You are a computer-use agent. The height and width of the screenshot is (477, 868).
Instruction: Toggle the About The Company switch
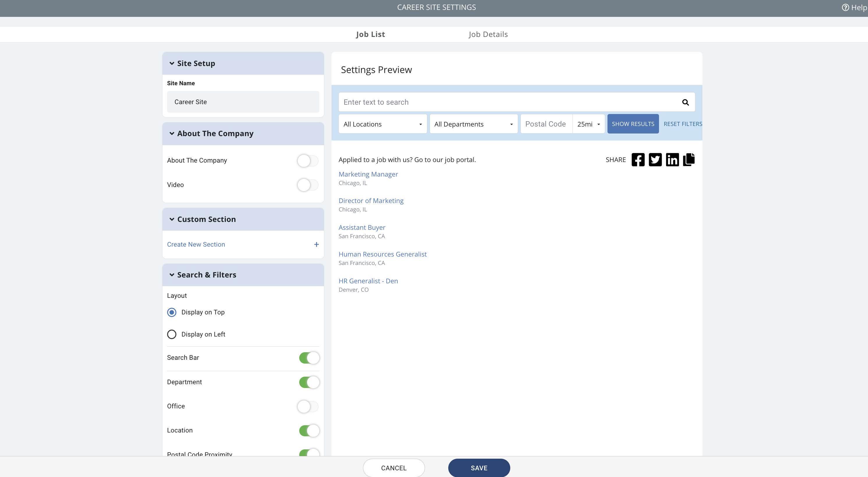308,161
